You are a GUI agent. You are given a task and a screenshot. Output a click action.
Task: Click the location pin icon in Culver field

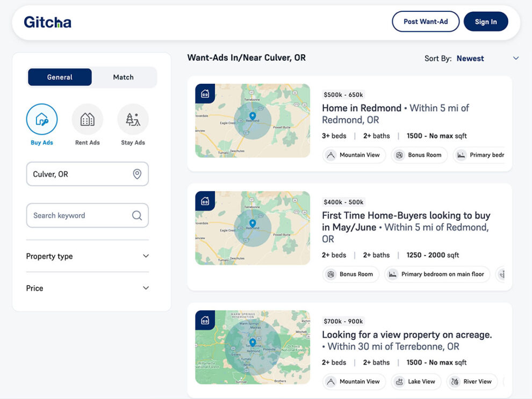coord(137,174)
